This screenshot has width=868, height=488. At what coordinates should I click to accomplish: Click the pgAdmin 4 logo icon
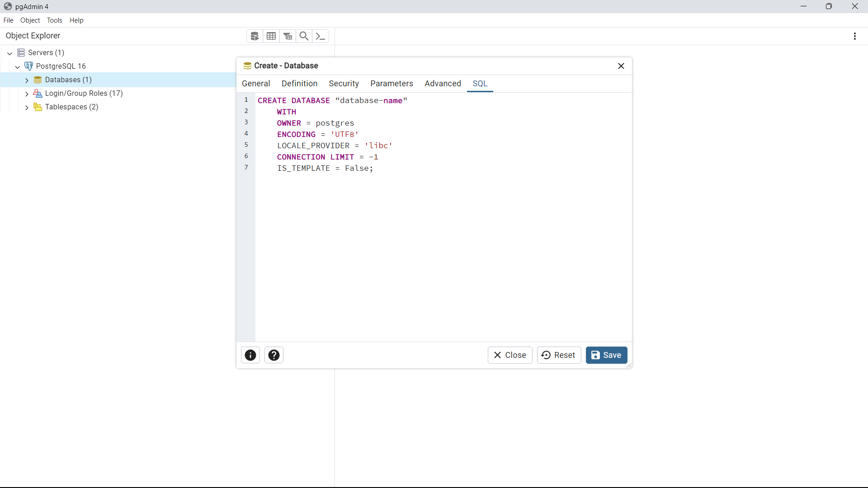click(x=8, y=6)
